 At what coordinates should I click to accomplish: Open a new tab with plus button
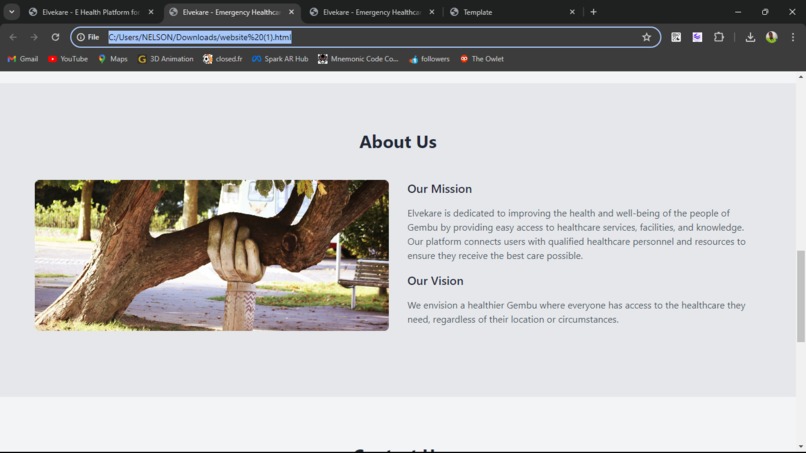click(x=593, y=12)
